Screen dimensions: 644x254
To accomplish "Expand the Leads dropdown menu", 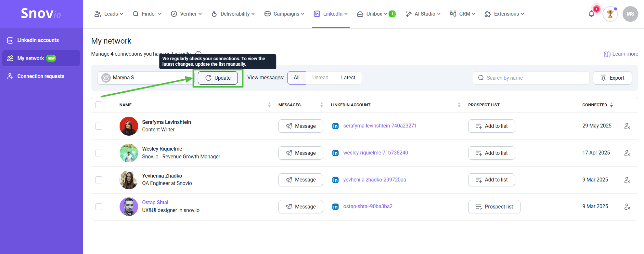I will click(x=109, y=14).
